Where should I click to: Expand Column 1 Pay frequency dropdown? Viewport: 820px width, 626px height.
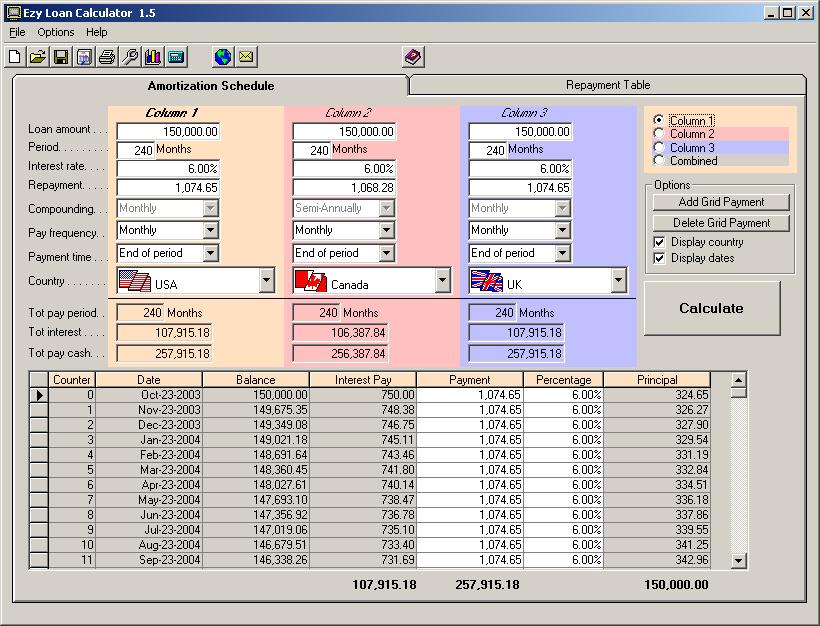pos(210,230)
